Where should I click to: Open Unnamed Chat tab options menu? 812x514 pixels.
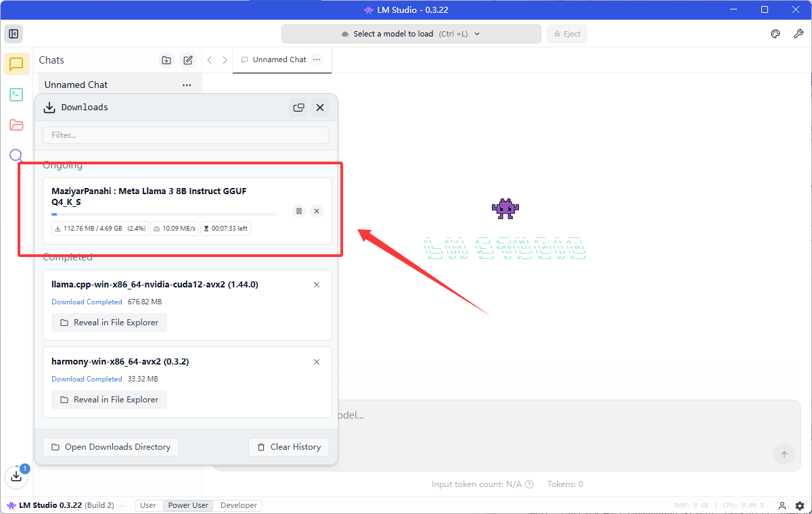click(x=317, y=60)
